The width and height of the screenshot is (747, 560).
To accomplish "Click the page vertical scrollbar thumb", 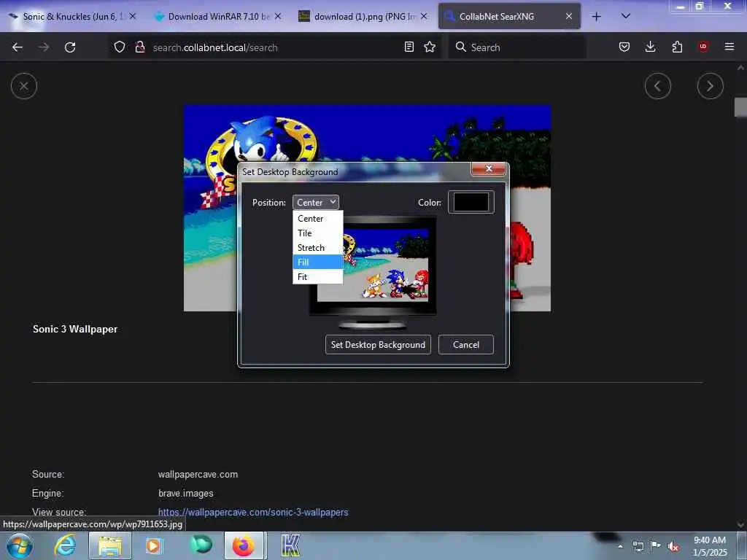I will coord(740,107).
